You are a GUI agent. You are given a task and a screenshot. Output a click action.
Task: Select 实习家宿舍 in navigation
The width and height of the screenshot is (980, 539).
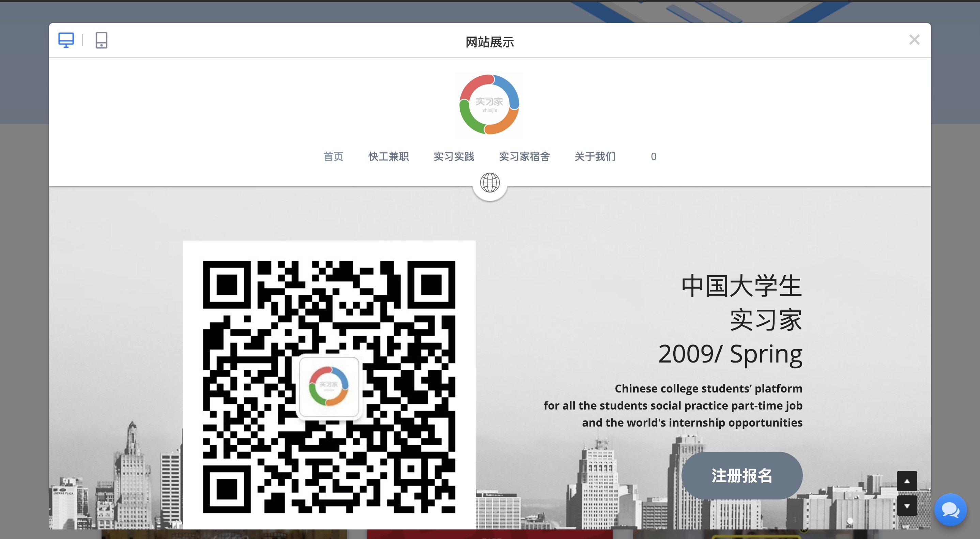(524, 156)
